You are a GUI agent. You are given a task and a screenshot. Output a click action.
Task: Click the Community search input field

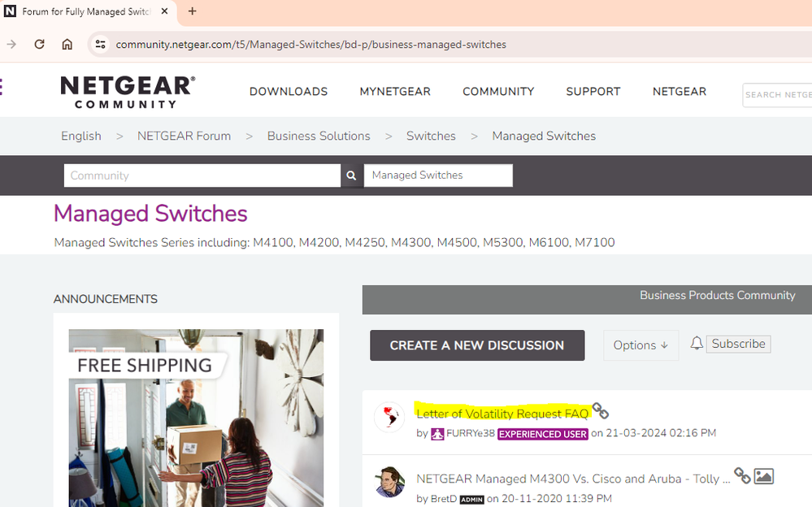point(202,175)
